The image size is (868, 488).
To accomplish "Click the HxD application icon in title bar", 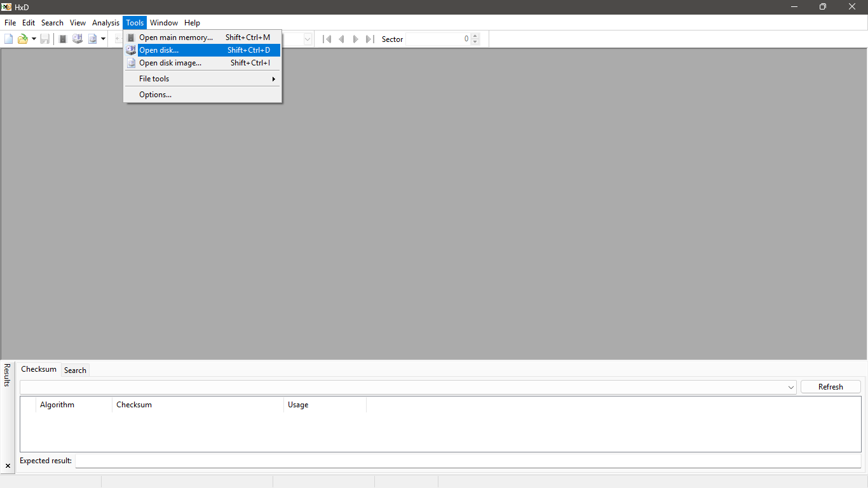I will coord(6,7).
